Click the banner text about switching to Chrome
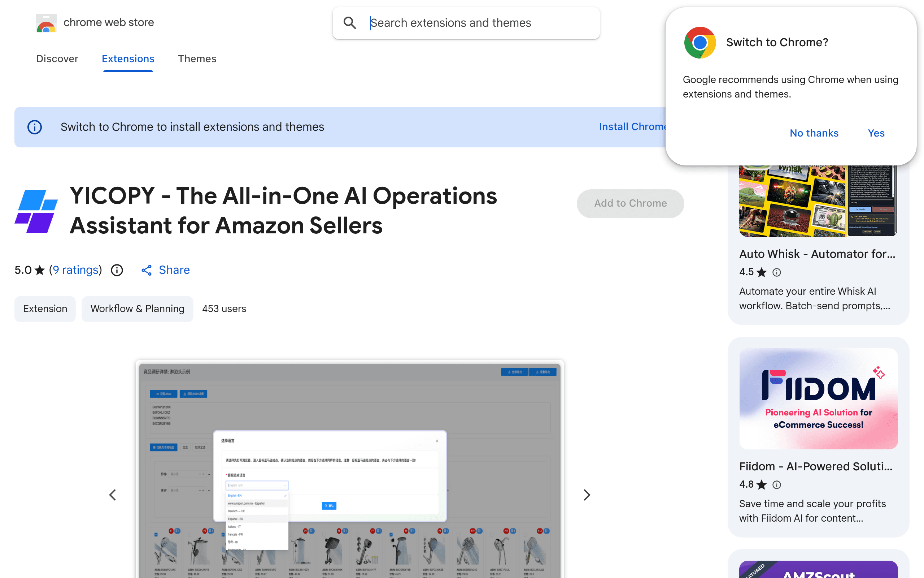 pyautogui.click(x=192, y=127)
